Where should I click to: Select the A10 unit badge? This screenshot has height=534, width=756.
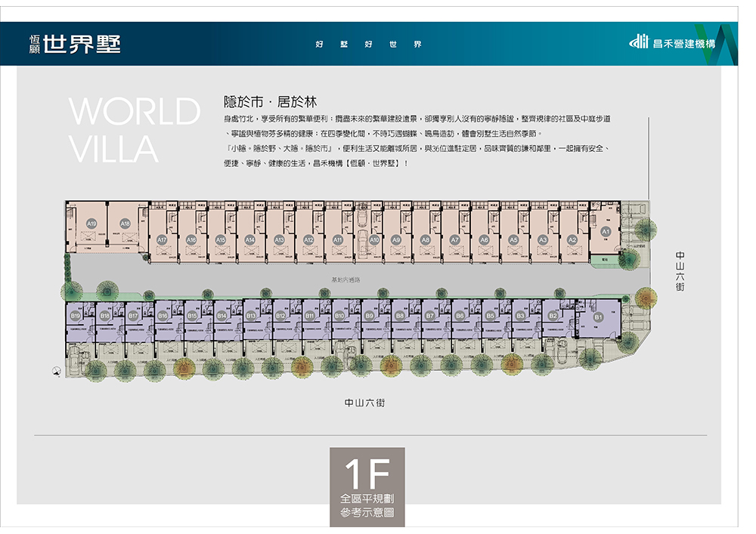pos(375,239)
